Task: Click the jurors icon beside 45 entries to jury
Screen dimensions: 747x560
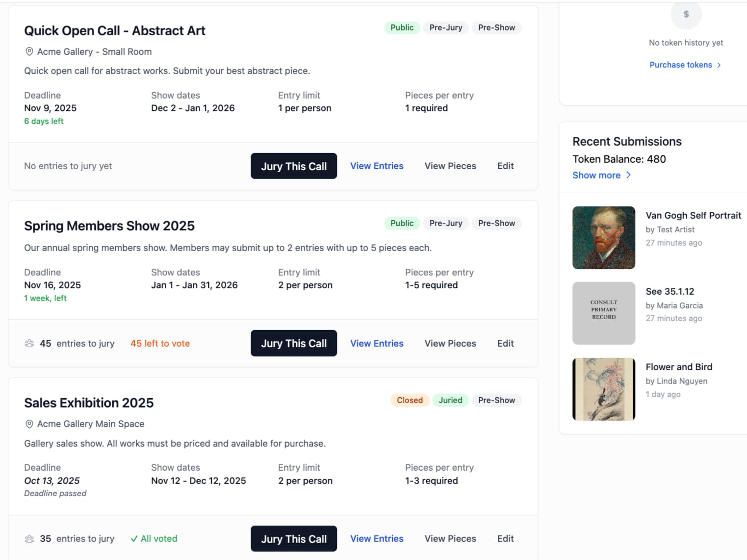Action: pos(30,344)
